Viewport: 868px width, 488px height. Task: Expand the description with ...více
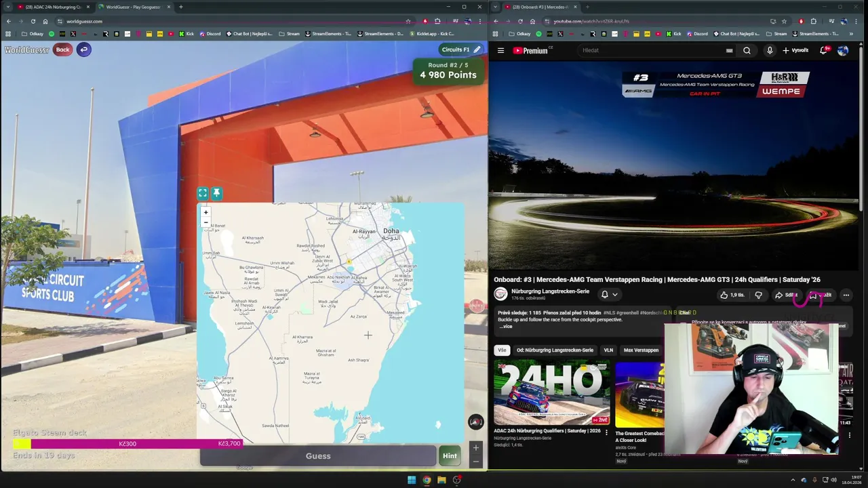point(505,327)
